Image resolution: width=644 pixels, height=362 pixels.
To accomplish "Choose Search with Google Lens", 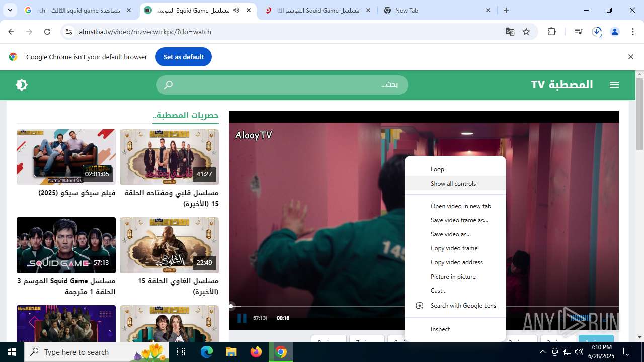I will tap(455, 306).
